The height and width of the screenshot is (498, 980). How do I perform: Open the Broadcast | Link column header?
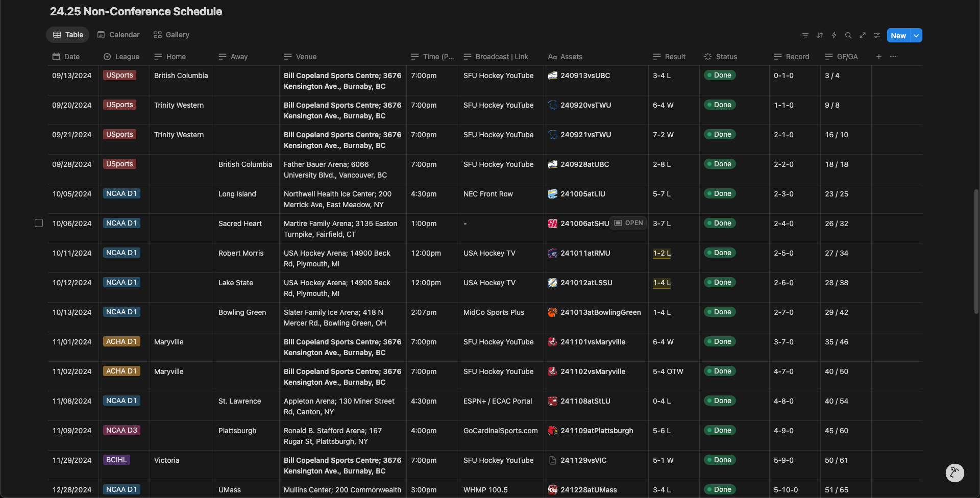pos(501,57)
